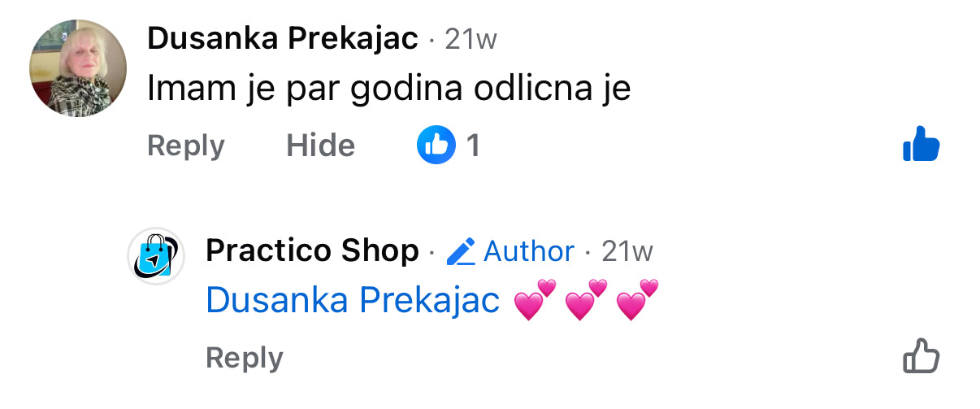
Task: Hide Dusanka Prekajac's comment
Action: point(320,146)
